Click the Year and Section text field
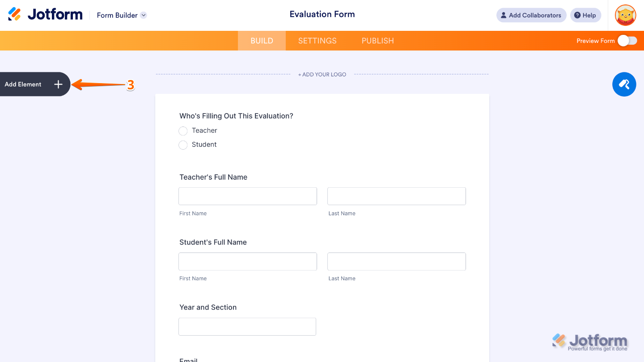This screenshot has width=644, height=362. click(x=247, y=327)
